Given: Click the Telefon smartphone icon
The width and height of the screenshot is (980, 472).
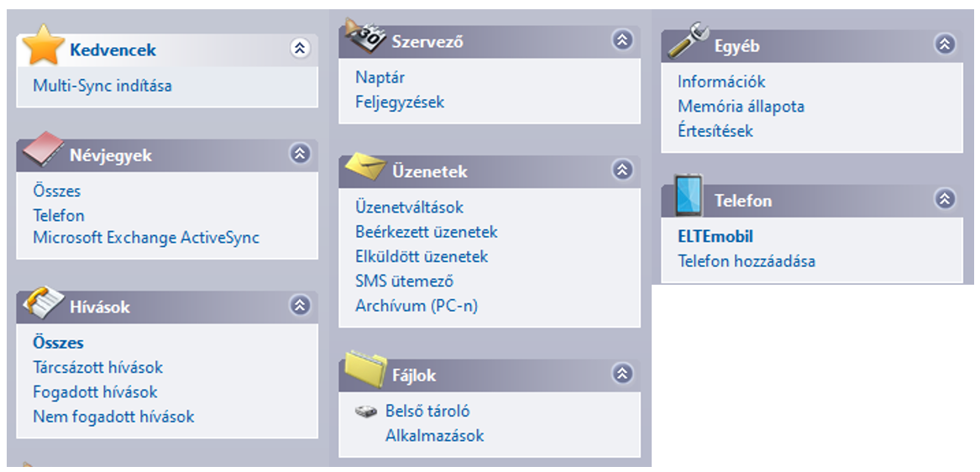Looking at the screenshot, I should click(688, 196).
